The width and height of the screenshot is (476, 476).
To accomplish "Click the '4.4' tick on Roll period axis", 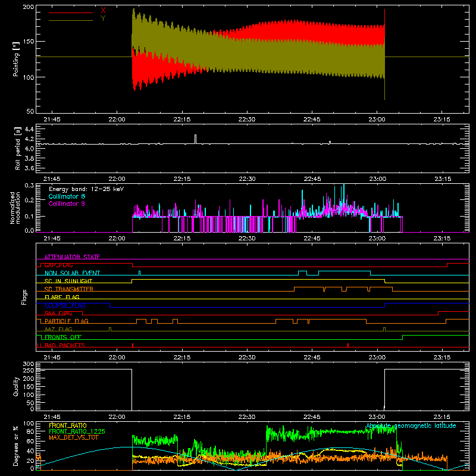I will (29, 130).
